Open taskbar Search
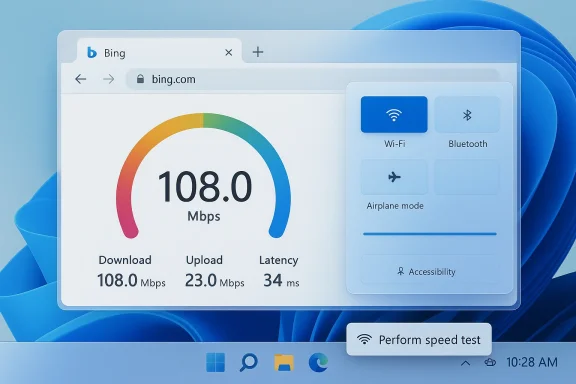The width and height of the screenshot is (576, 384). coord(249,363)
